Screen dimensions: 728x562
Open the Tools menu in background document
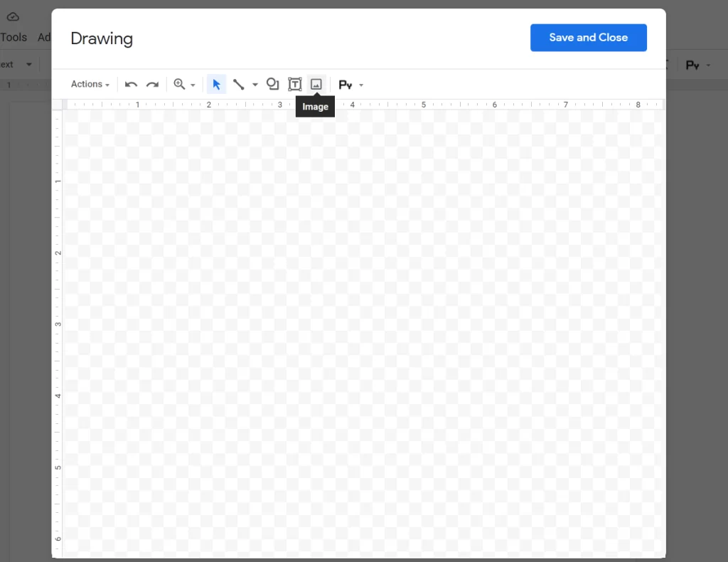[x=14, y=37]
